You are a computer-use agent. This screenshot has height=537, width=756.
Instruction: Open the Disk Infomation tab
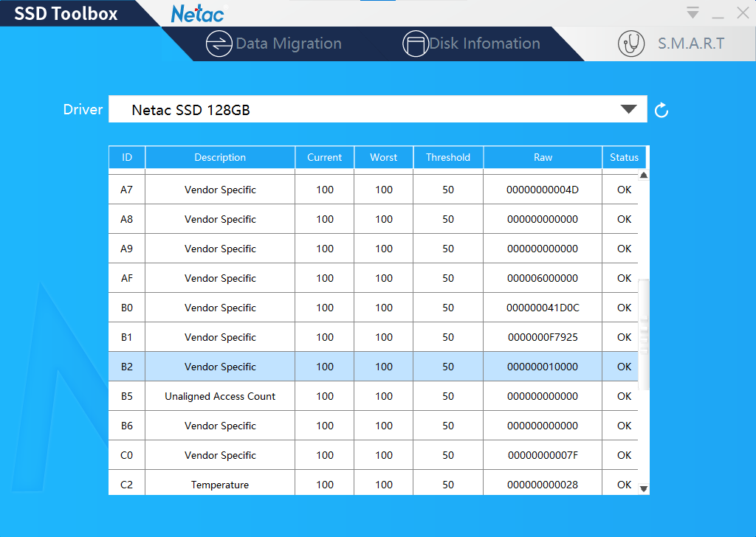[471, 44]
